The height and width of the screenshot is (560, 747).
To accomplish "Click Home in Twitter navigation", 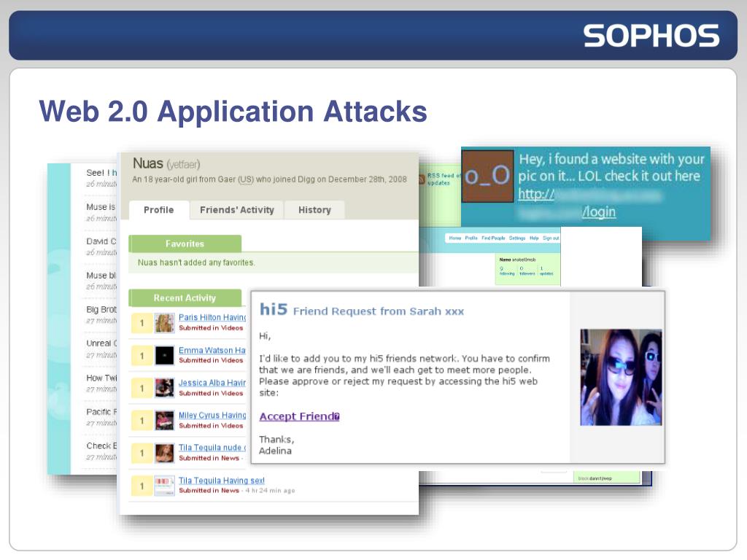I will click(455, 238).
